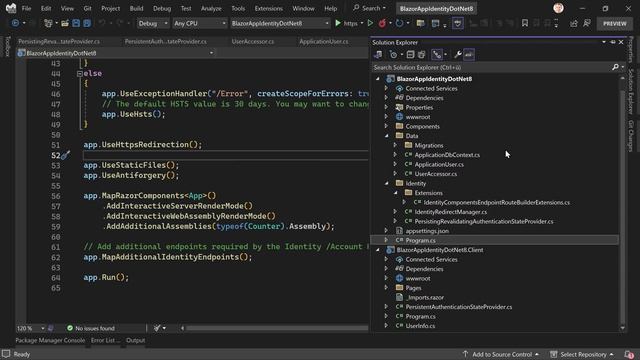Click the Save All toolbar icon

click(x=87, y=23)
